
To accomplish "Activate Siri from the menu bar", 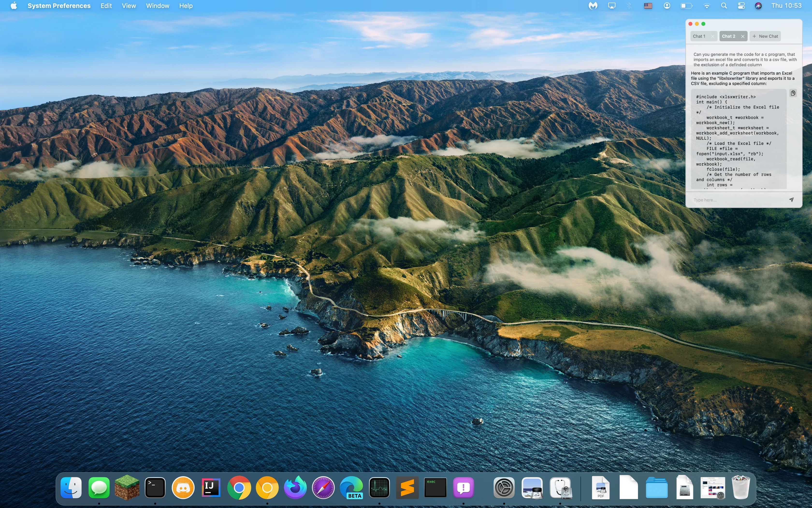I will [x=758, y=6].
